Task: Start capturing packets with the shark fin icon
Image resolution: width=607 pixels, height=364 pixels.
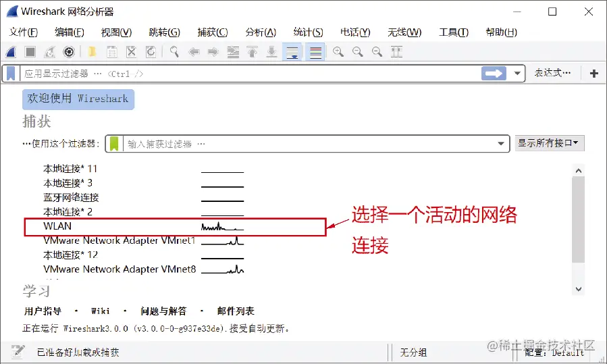Action: point(11,51)
